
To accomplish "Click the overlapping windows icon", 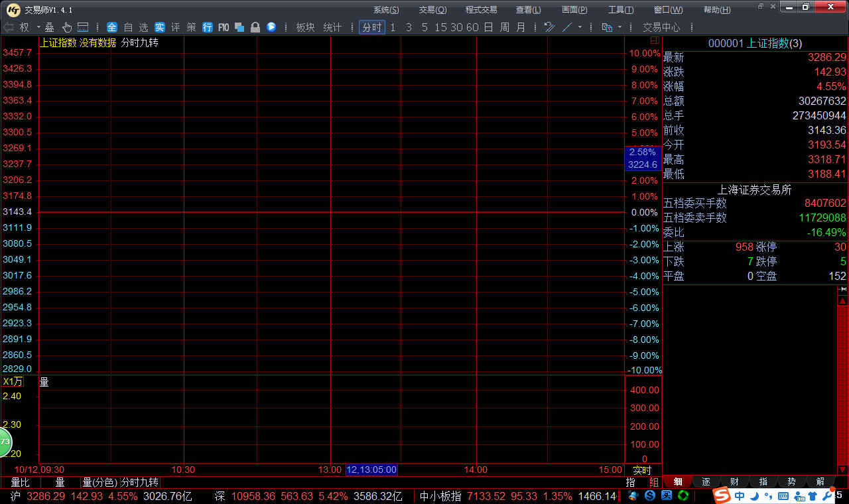I will [239, 27].
